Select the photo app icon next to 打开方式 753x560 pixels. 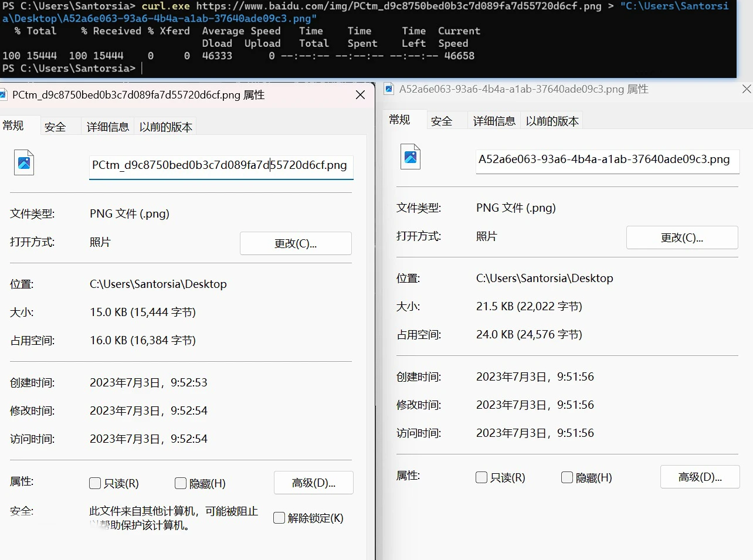pos(100,242)
